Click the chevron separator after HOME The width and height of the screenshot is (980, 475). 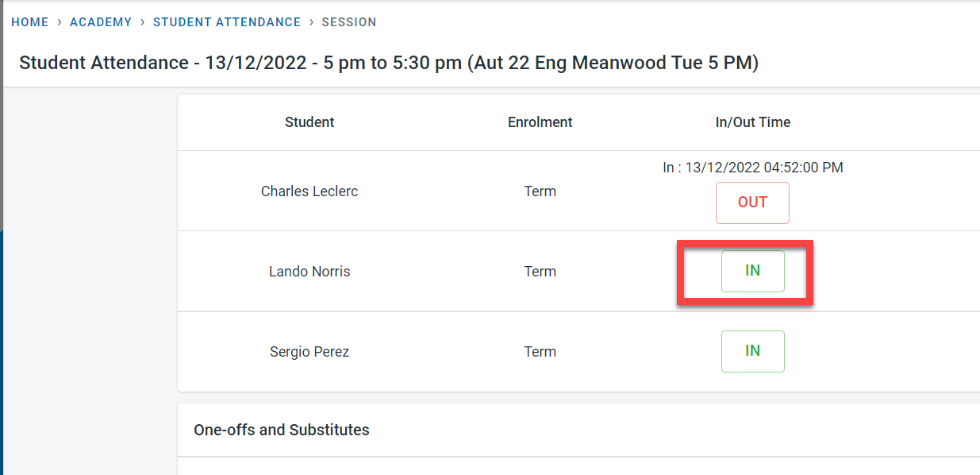click(x=60, y=22)
